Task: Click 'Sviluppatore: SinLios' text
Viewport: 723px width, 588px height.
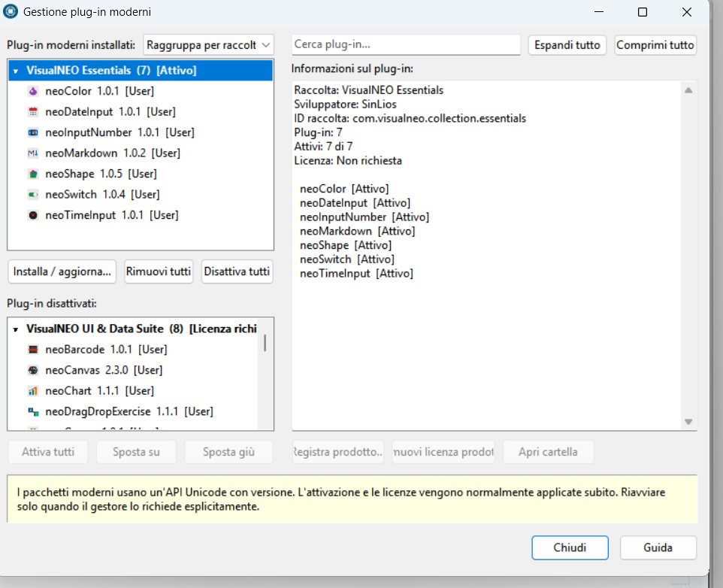Action: tap(345, 105)
